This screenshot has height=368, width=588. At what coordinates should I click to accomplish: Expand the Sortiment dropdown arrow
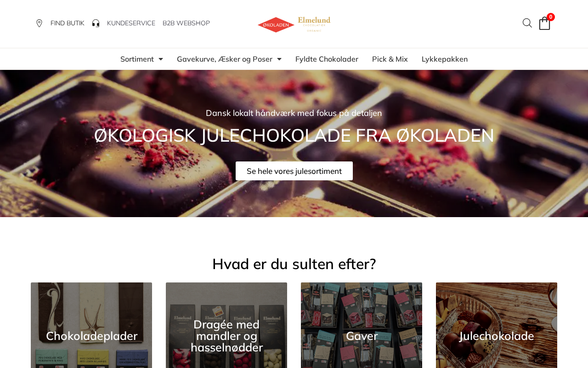(x=161, y=59)
